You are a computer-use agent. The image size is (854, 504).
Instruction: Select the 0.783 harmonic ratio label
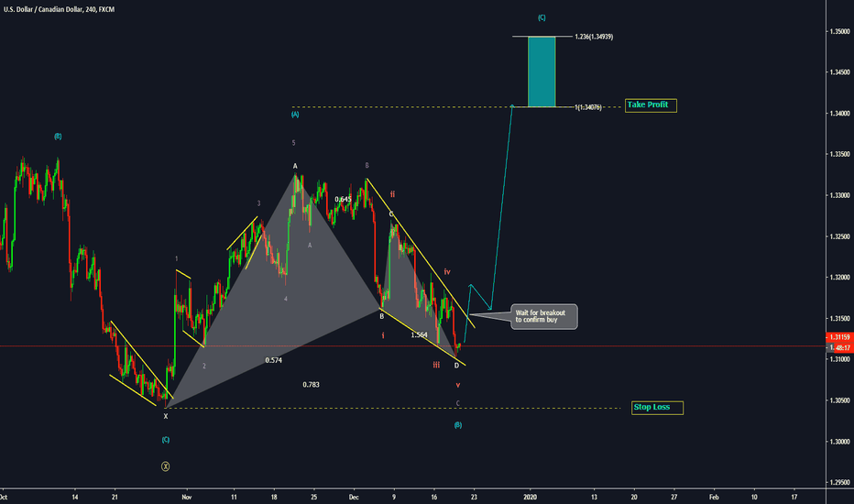point(311,385)
